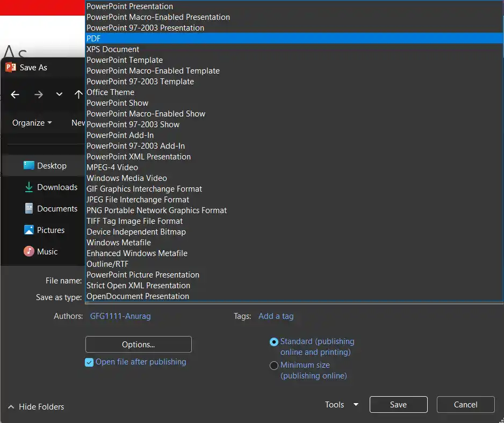
Task: Choose OpenDocument Presentation file type
Action: tap(294, 296)
